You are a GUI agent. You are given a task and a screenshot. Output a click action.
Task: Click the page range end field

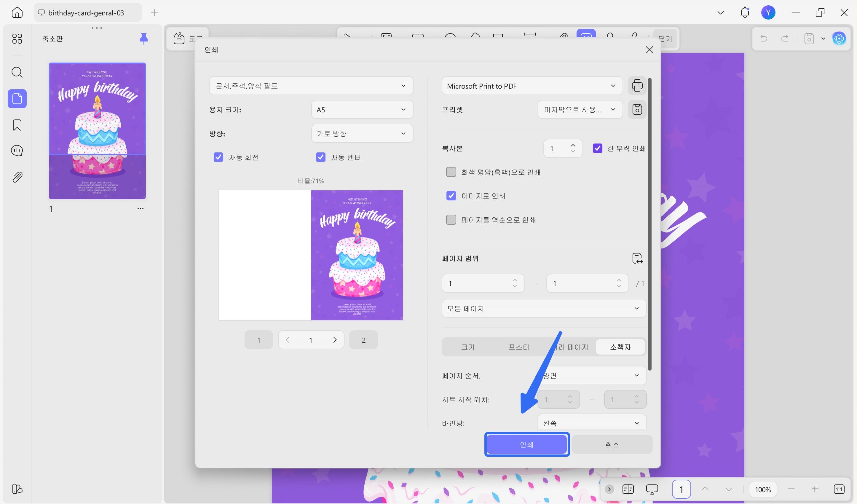pos(587,283)
